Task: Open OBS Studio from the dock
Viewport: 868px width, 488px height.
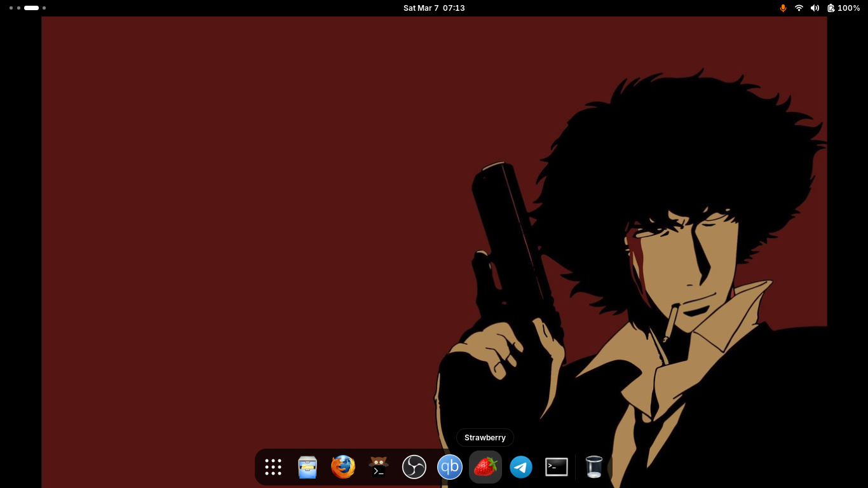Action: (414, 467)
